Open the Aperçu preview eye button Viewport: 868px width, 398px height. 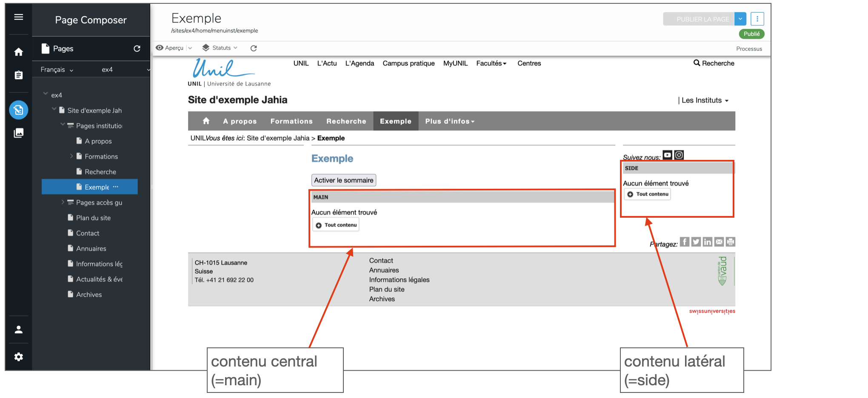pos(170,48)
